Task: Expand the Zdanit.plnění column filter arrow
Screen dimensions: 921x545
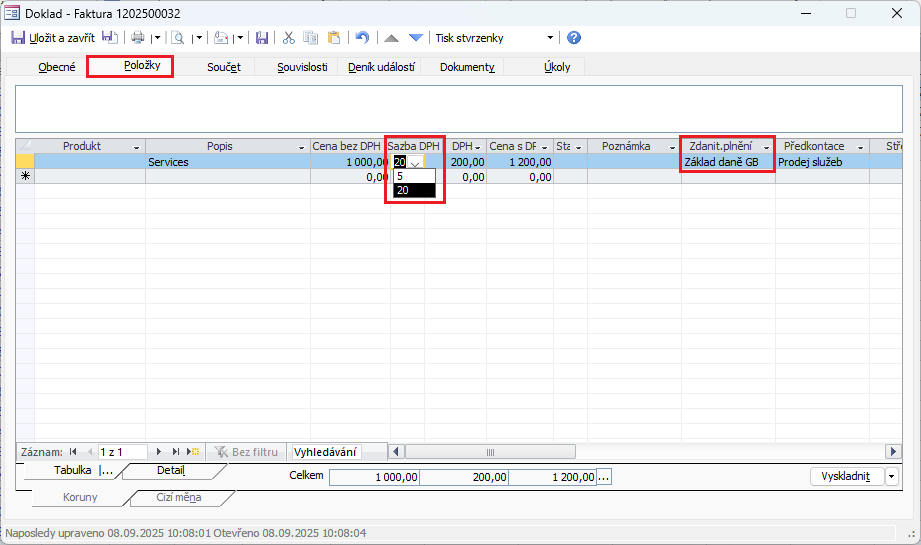Action: [x=767, y=147]
